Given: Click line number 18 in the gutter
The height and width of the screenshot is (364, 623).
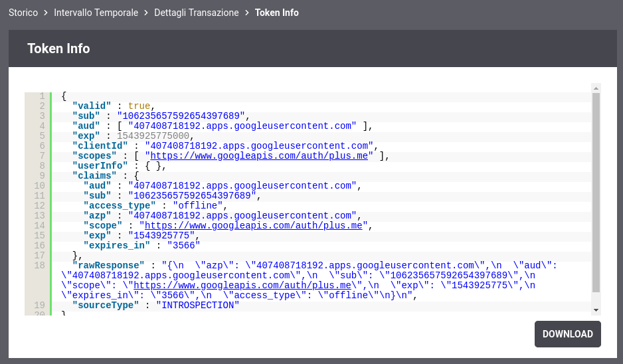Looking at the screenshot, I should coord(39,266).
